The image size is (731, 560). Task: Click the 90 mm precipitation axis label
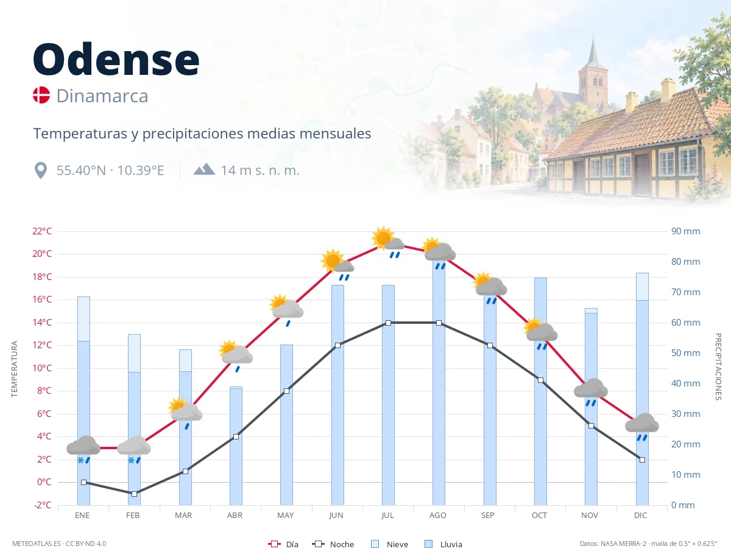pyautogui.click(x=686, y=231)
